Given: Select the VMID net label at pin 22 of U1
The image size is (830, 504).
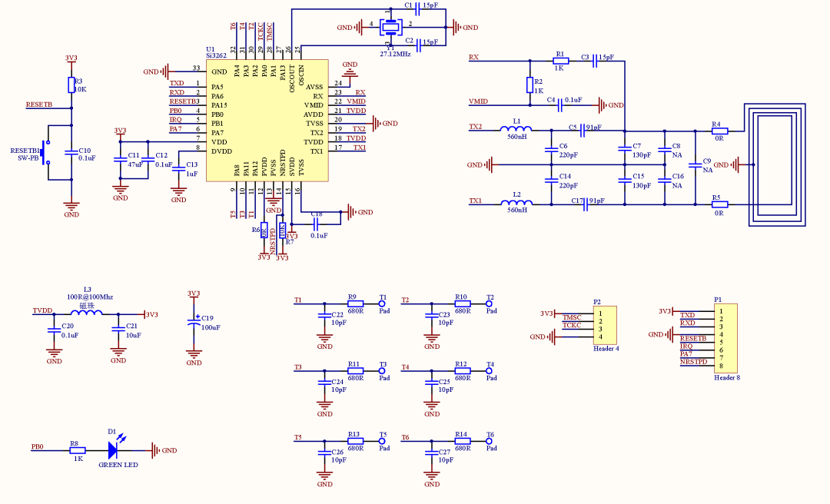Looking at the screenshot, I should (357, 101).
